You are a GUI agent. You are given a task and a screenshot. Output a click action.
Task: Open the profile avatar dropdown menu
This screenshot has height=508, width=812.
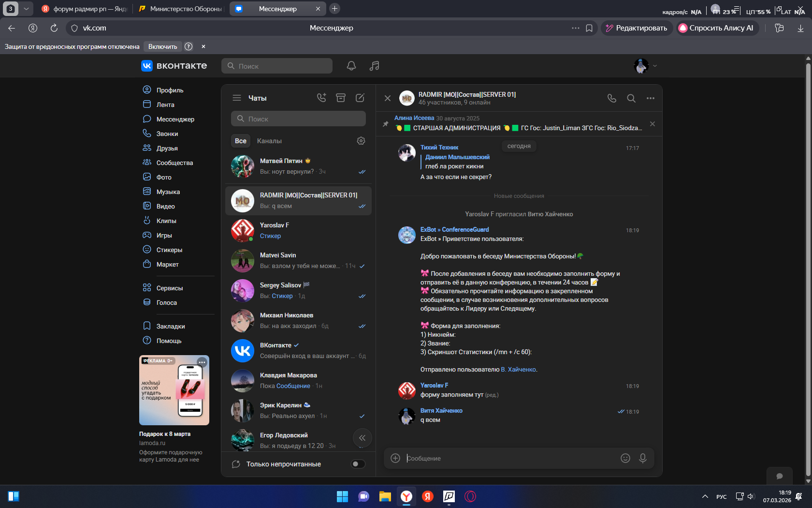coord(645,66)
